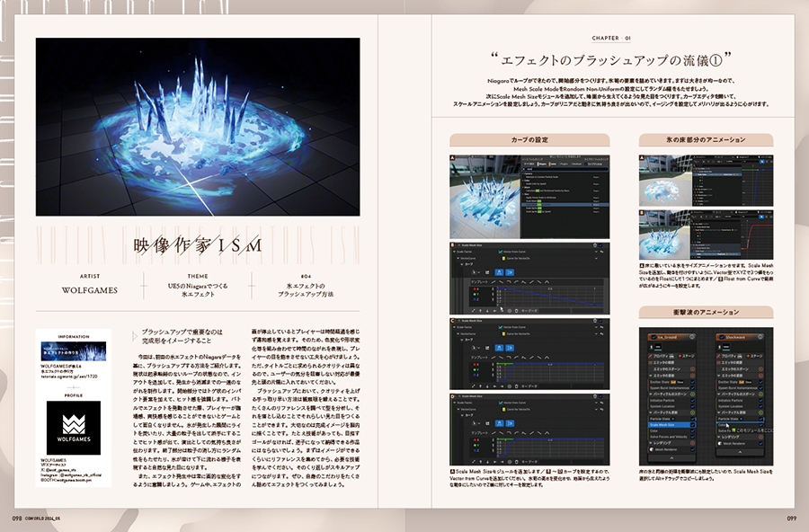Click fit-view icon beside tool dropdown in panel B
The width and height of the screenshot is (809, 532).
(x=487, y=272)
